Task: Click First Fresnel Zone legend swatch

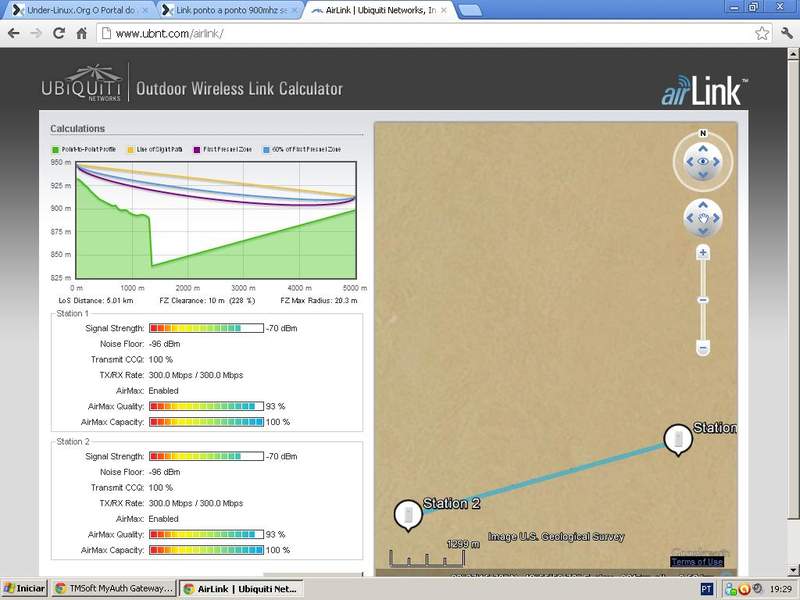Action: point(197,149)
